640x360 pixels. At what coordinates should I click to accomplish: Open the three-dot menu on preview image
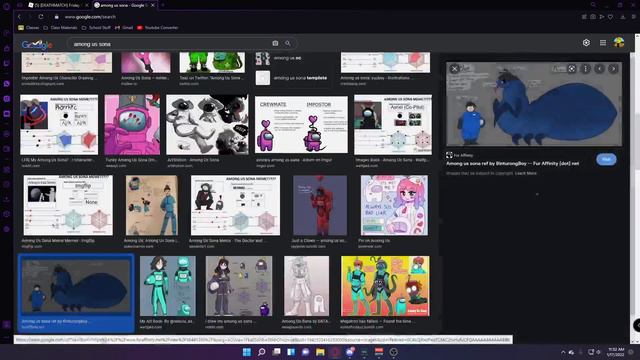(585, 69)
